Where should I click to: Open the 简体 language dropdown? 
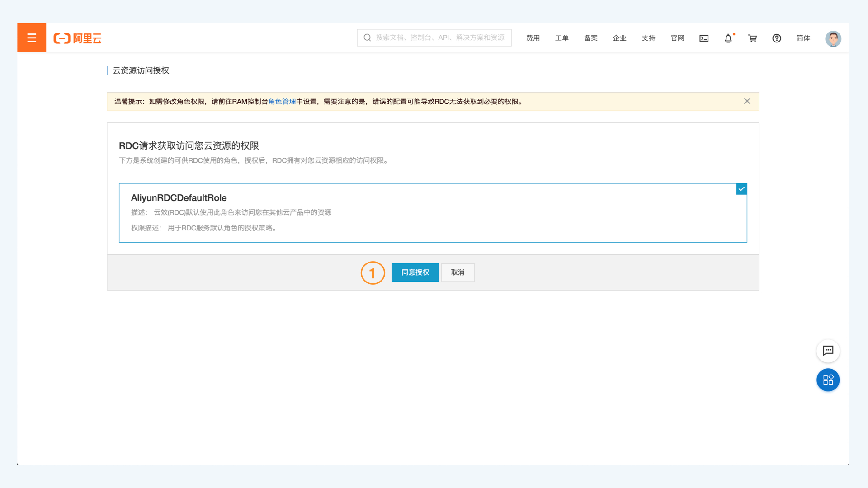point(803,38)
